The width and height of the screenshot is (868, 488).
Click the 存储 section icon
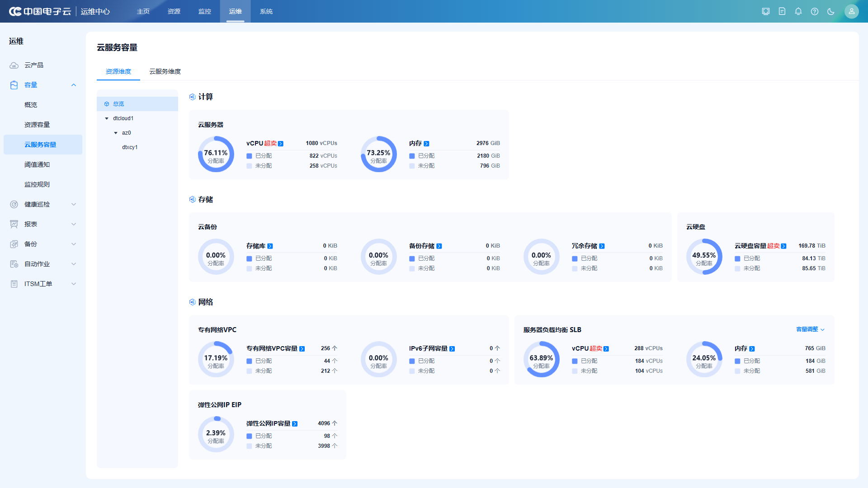point(193,199)
